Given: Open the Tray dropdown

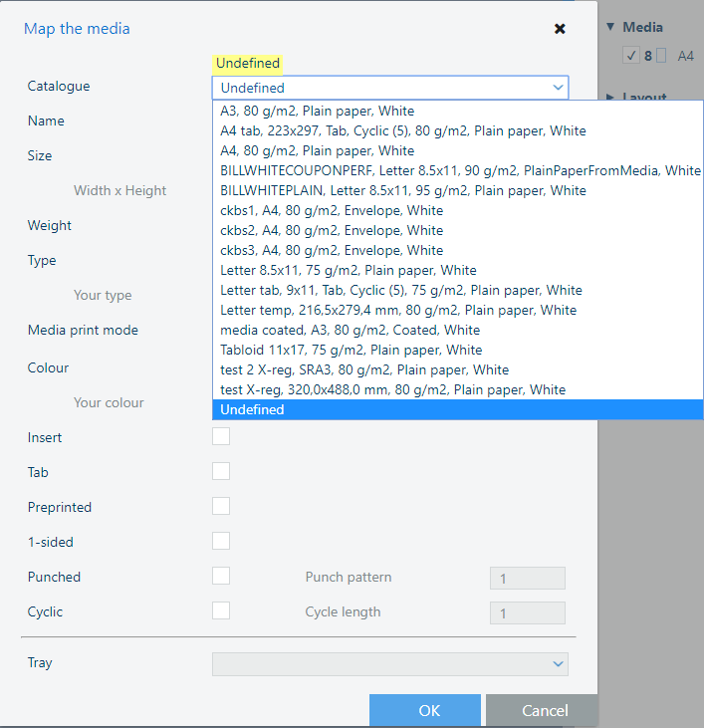Looking at the screenshot, I should click(x=389, y=664).
